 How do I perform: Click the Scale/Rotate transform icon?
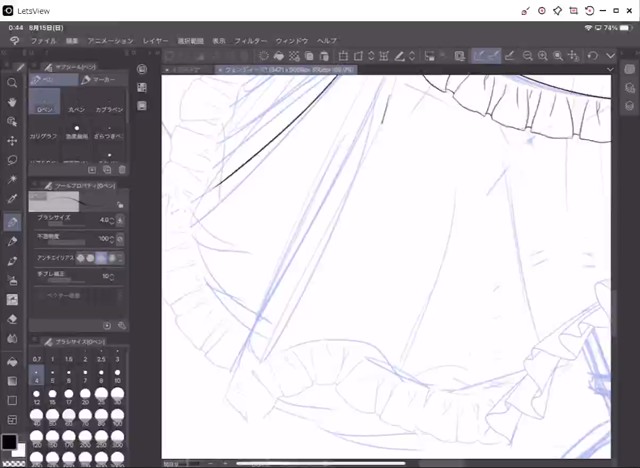(343, 56)
